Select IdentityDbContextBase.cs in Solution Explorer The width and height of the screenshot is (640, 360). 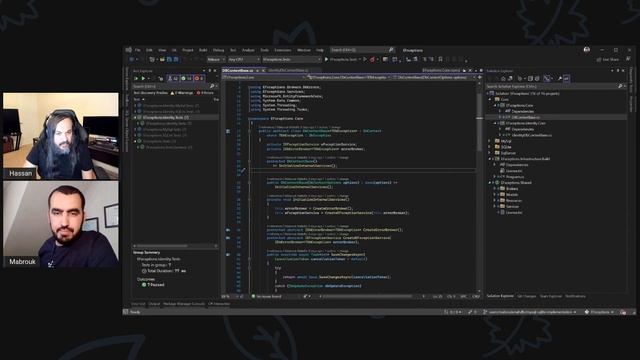tap(531, 135)
